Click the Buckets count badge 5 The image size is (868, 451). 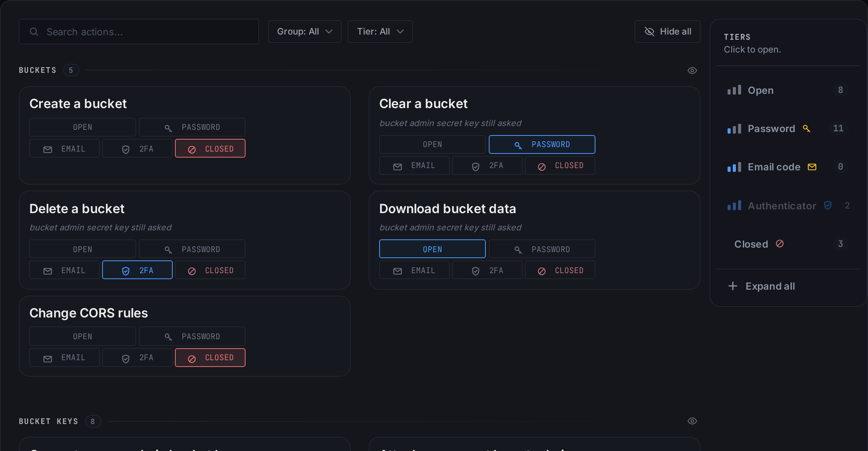[x=71, y=70]
